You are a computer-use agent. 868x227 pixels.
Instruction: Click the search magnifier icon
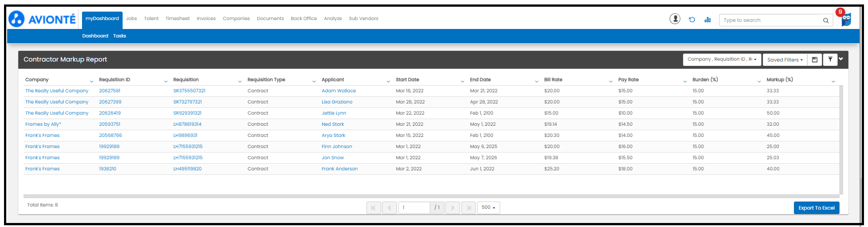click(826, 21)
